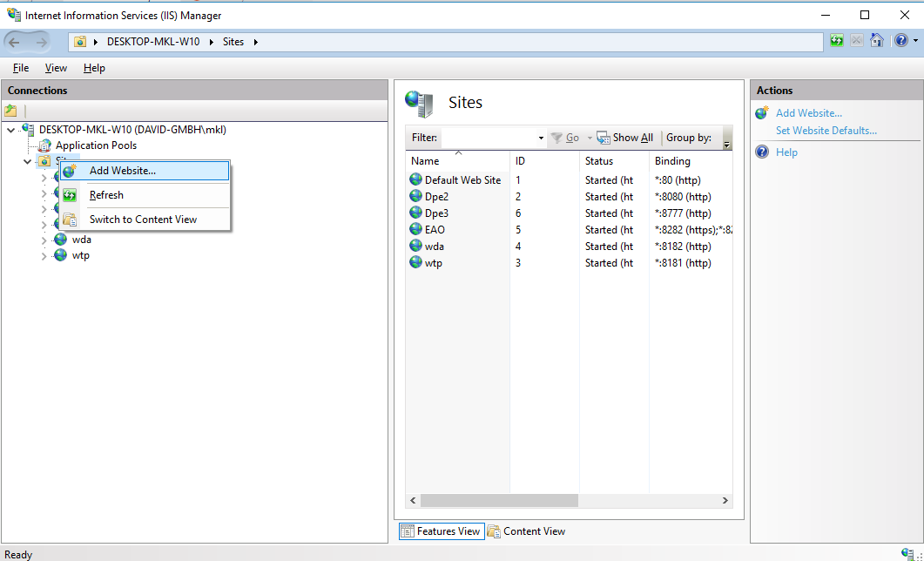Screen dimensions: 924x561
Task: Select Switch to Content View menu entry
Action: 143,220
